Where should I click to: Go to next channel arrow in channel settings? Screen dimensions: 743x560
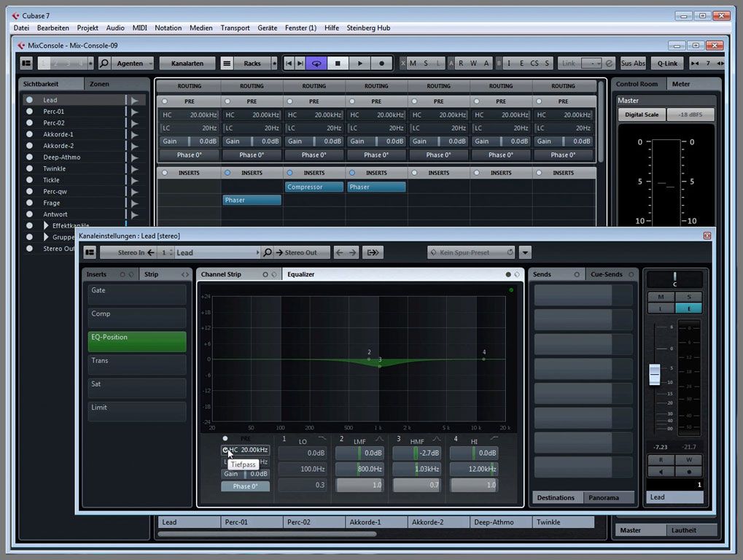tap(353, 252)
